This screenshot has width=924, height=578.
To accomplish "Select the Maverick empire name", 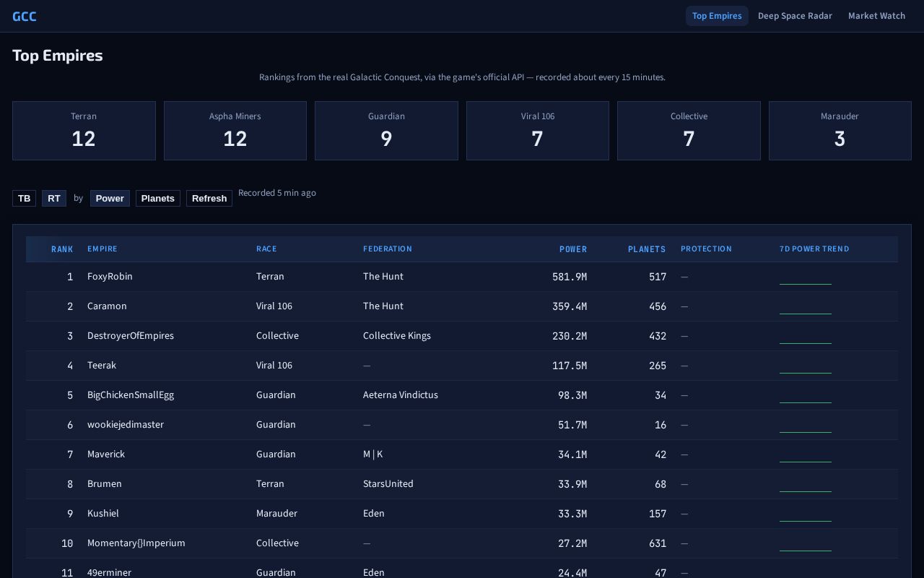I will point(106,454).
